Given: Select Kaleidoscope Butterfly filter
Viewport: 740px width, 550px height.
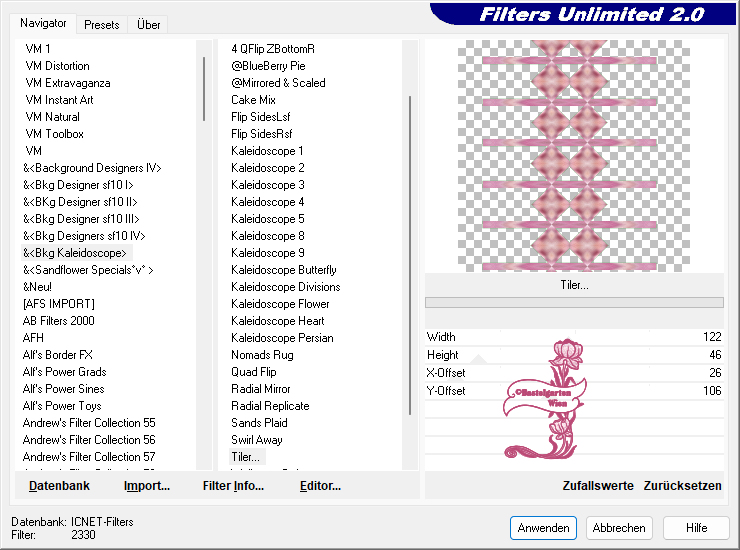Looking at the screenshot, I should [x=283, y=270].
